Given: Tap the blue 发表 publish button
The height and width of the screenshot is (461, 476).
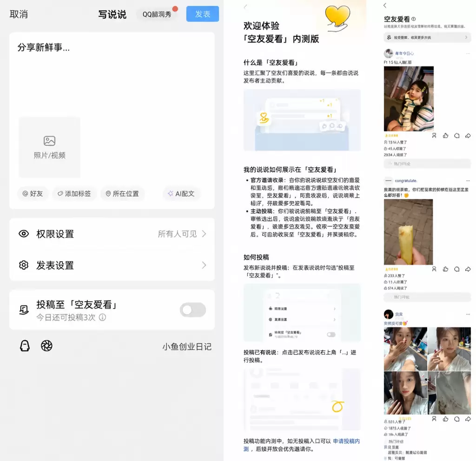Looking at the screenshot, I should point(203,14).
